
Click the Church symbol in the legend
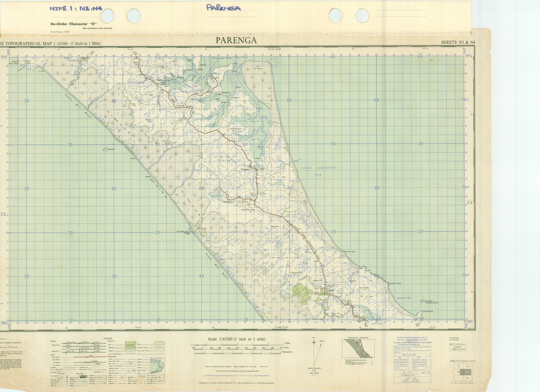pos(87,384)
